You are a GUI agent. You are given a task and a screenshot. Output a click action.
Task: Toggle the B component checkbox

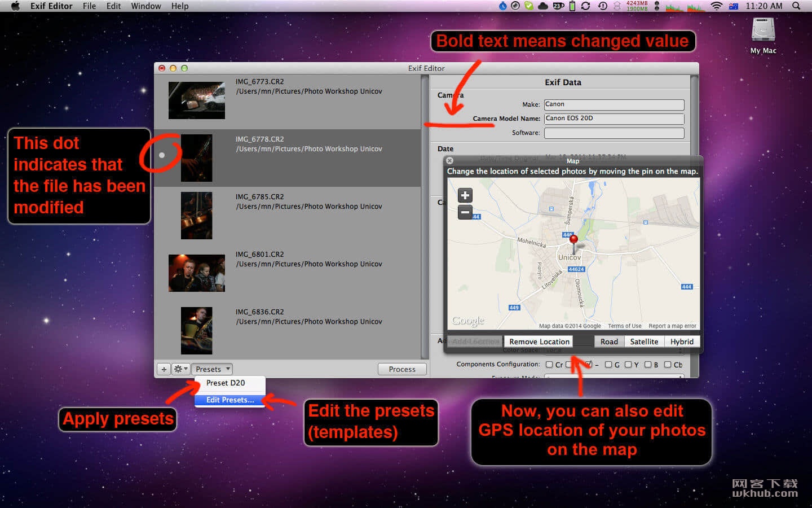click(x=648, y=365)
